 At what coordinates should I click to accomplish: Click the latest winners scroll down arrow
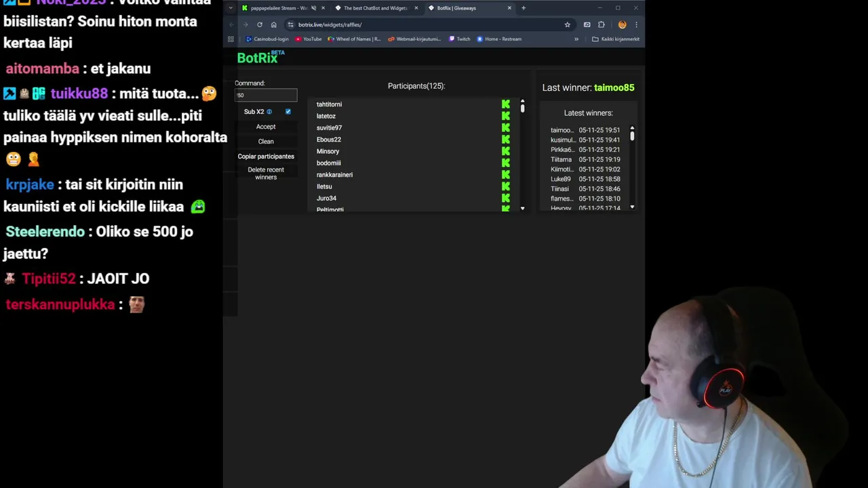632,207
